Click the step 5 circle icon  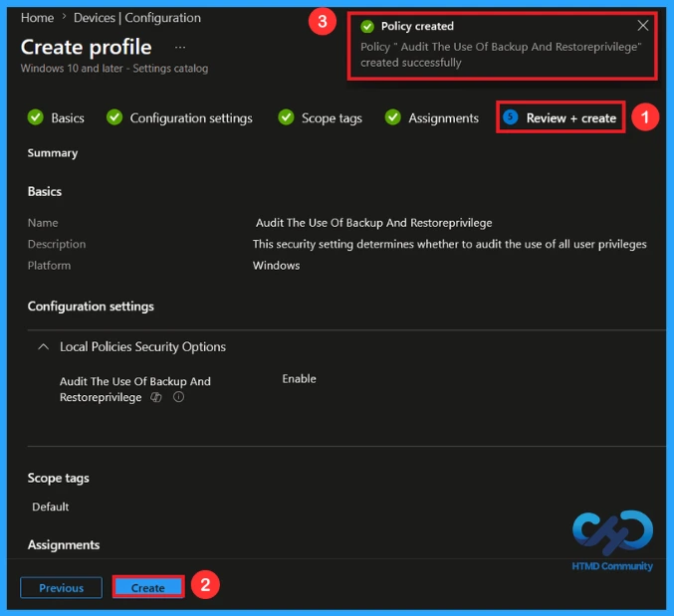(510, 117)
